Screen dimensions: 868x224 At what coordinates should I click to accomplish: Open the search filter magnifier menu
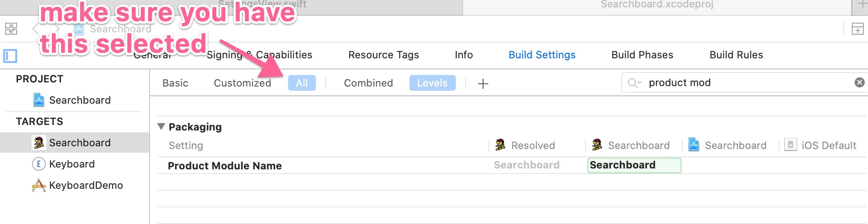point(634,83)
